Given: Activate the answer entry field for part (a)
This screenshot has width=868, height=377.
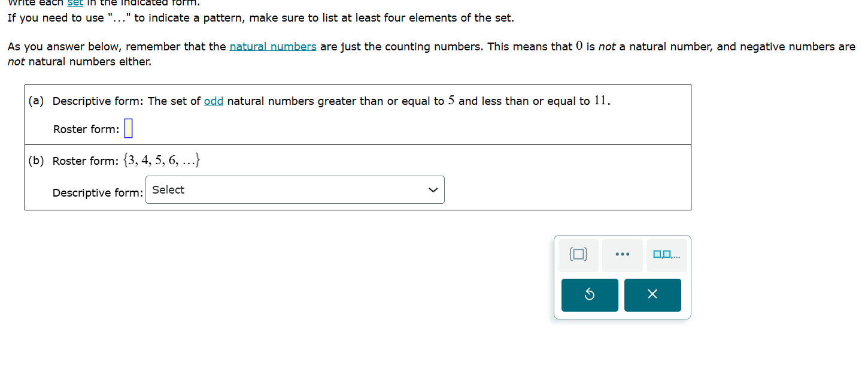Looking at the screenshot, I should [128, 128].
